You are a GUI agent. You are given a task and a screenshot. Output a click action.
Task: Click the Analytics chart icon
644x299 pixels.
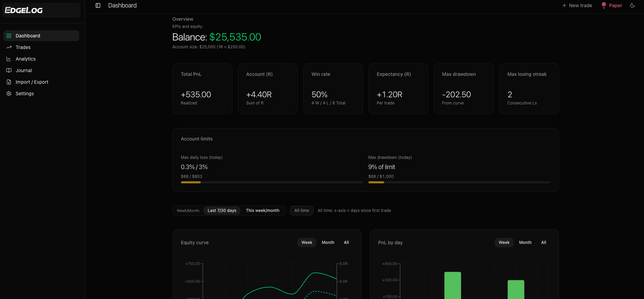tap(9, 59)
